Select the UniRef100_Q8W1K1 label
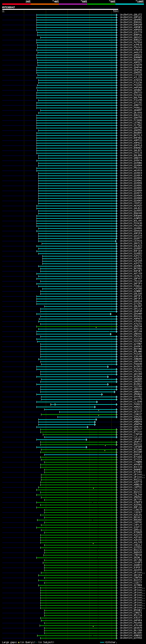 [131, 392]
